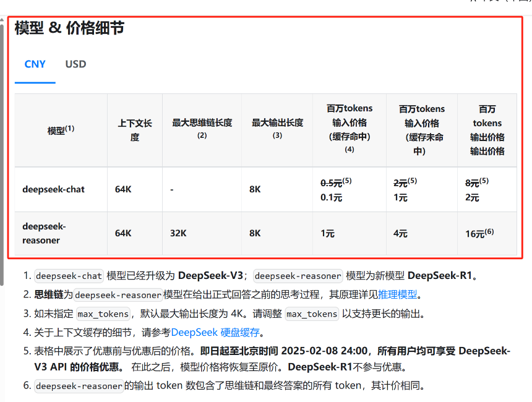Switch to the USD pricing tab
The image size is (532, 402).
click(75, 64)
